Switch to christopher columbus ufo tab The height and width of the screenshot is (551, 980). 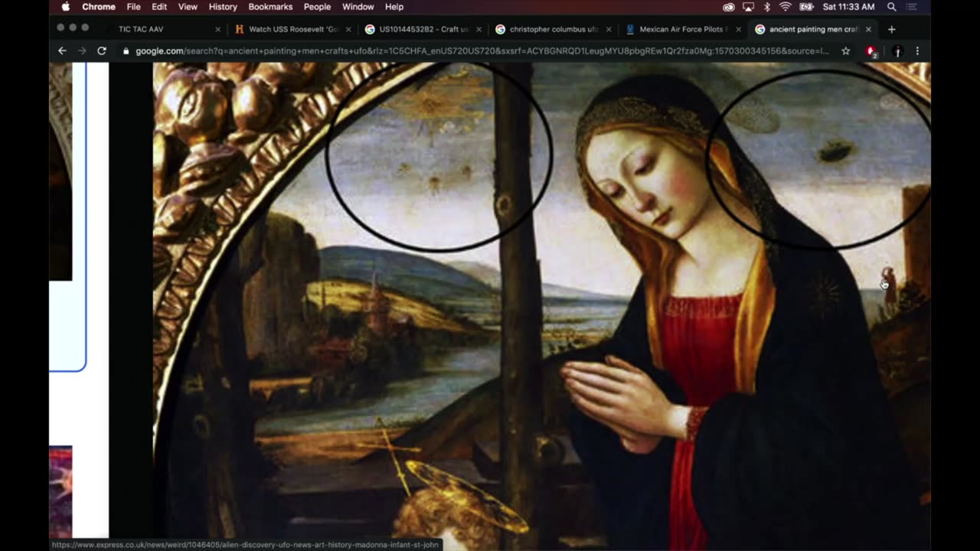[x=554, y=29]
